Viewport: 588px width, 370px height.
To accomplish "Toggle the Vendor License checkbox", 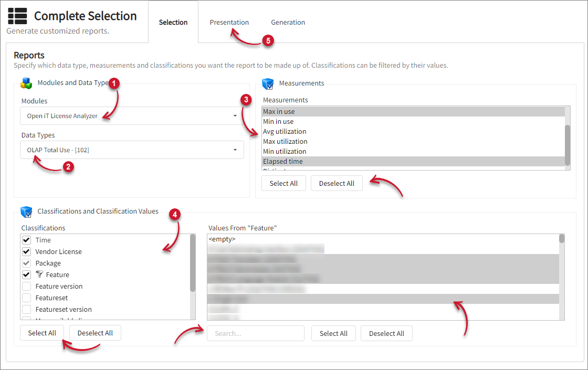I will click(26, 251).
